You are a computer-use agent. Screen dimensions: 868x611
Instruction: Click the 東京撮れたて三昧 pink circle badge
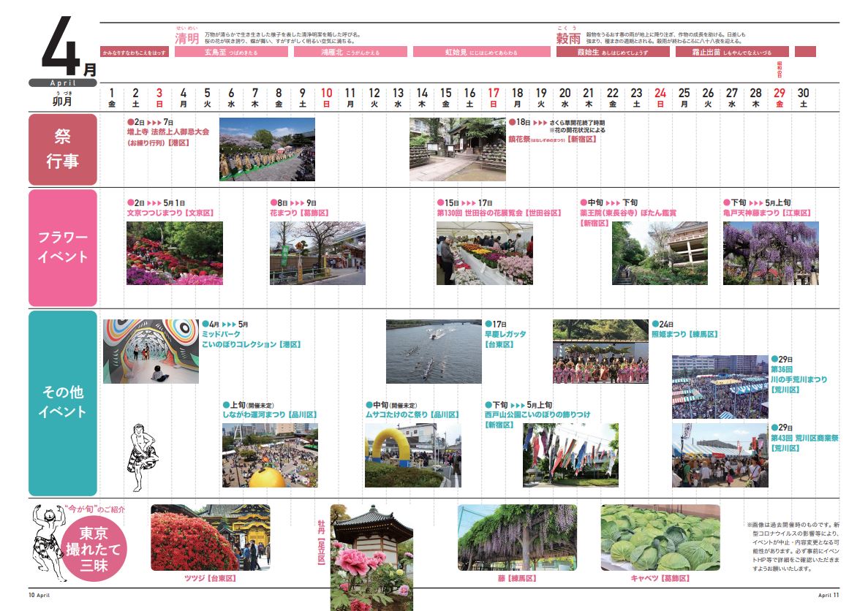click(94, 550)
